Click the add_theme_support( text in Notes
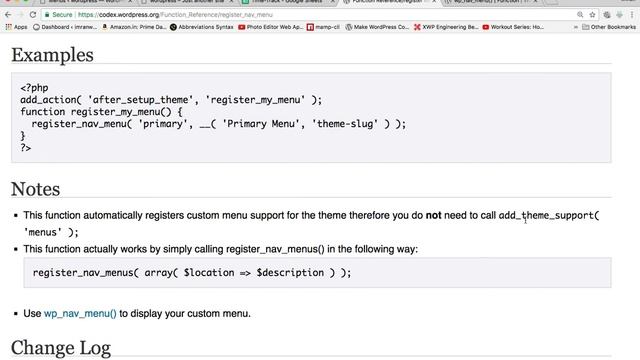The height and width of the screenshot is (360, 640). [549, 215]
